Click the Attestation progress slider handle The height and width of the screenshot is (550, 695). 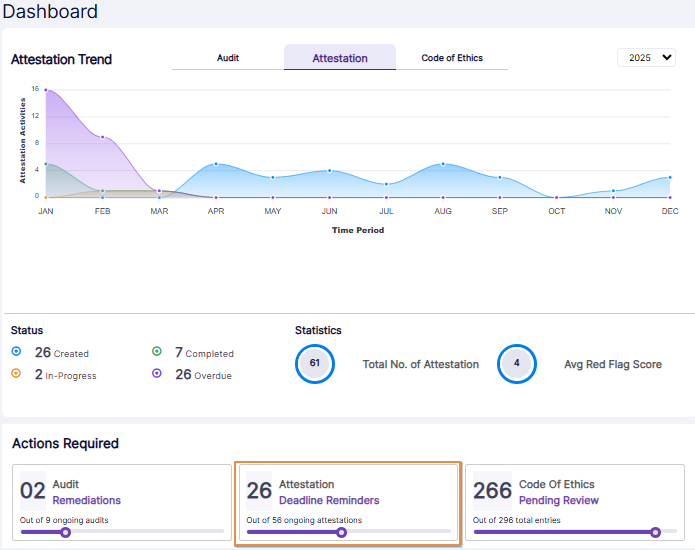(341, 533)
